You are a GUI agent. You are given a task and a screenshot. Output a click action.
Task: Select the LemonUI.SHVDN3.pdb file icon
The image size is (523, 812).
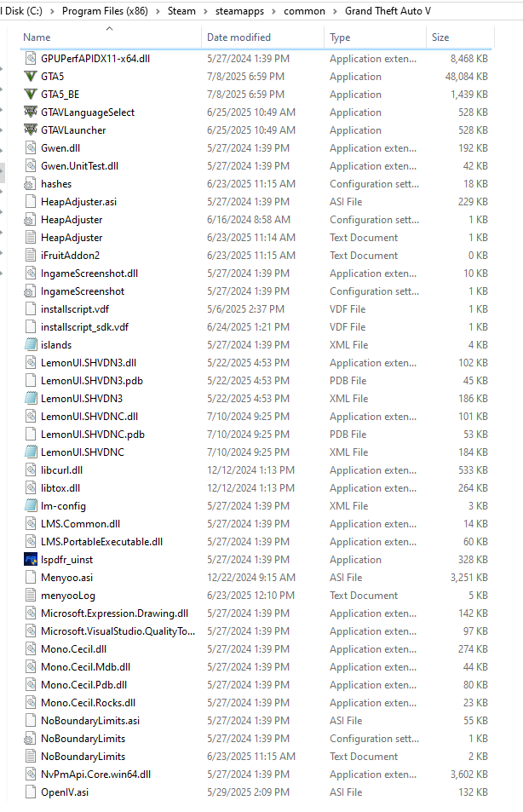31,381
